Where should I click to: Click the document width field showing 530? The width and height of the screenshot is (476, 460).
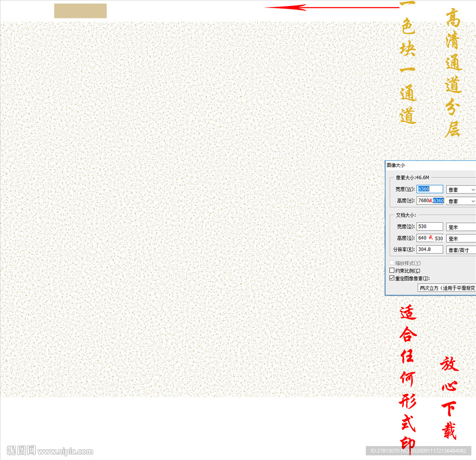click(430, 227)
